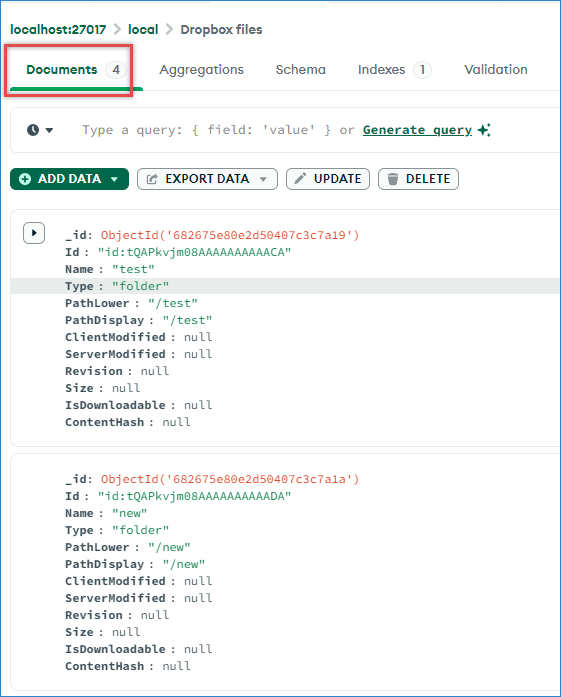Click the plus icon on ADD DATA
561x697 pixels.
[x=25, y=179]
